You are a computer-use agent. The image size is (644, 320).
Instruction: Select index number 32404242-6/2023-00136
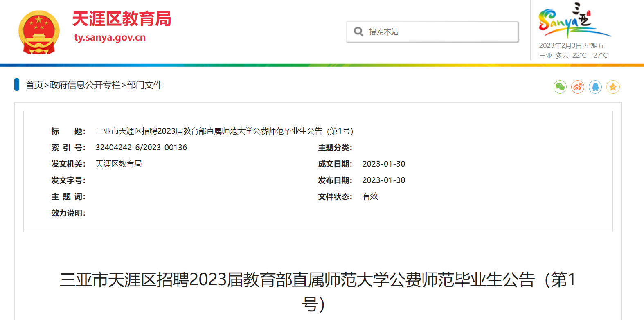coord(141,147)
